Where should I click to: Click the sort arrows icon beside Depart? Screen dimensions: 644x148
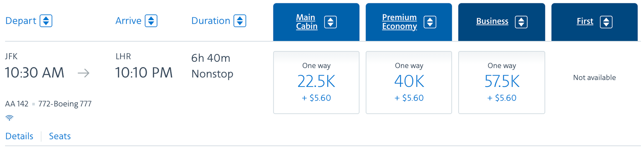coord(46,21)
